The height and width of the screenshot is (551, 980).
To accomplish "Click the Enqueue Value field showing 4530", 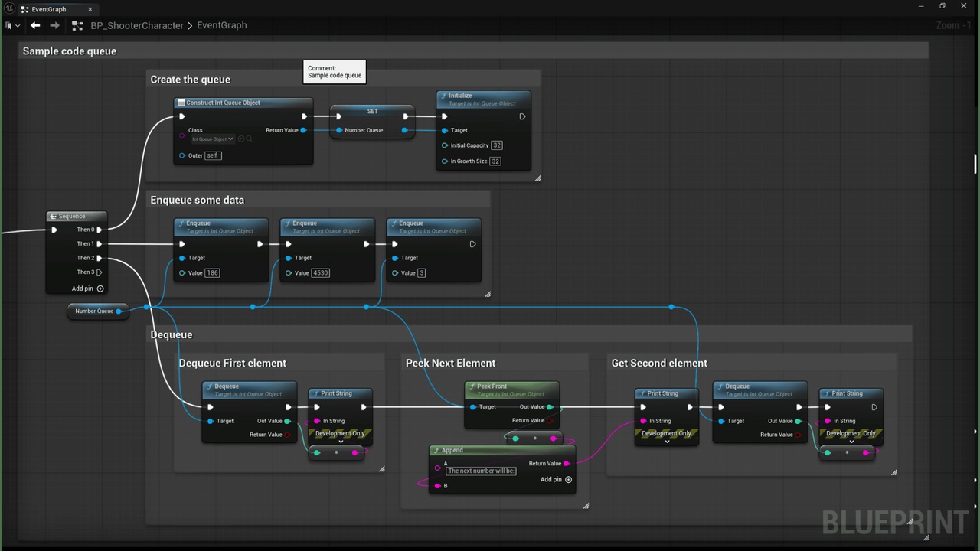I will click(321, 272).
